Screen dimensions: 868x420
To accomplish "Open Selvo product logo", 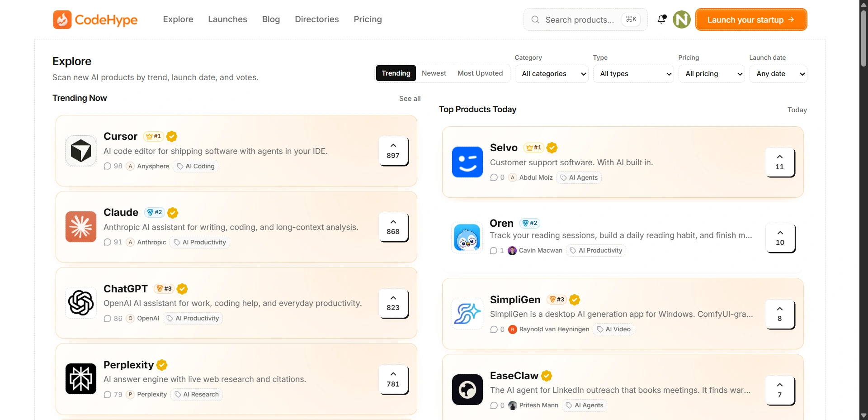I will click(467, 162).
